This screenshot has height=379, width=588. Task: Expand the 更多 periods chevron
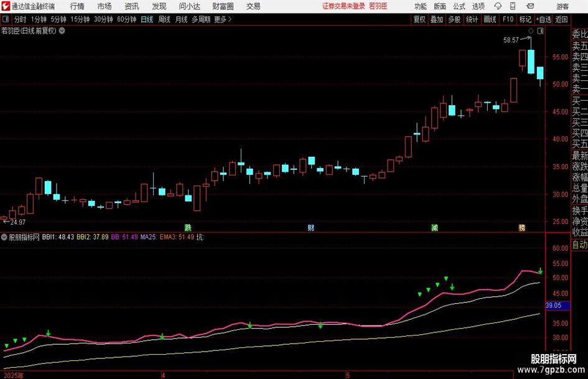point(223,19)
